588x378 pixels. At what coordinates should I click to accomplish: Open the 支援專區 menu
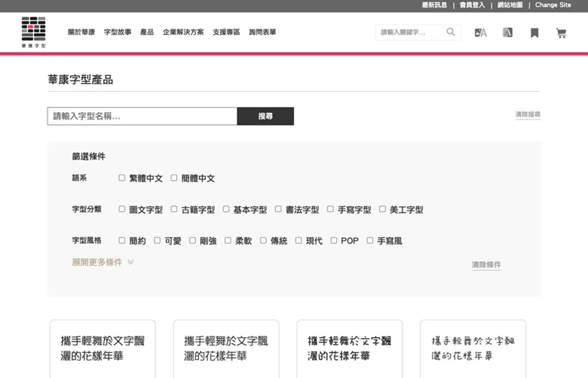click(226, 32)
